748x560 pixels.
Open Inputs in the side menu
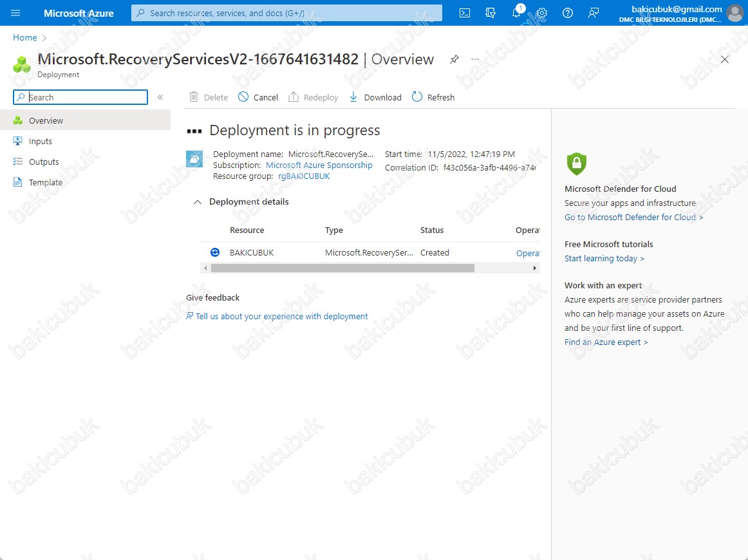pyautogui.click(x=86, y=141)
